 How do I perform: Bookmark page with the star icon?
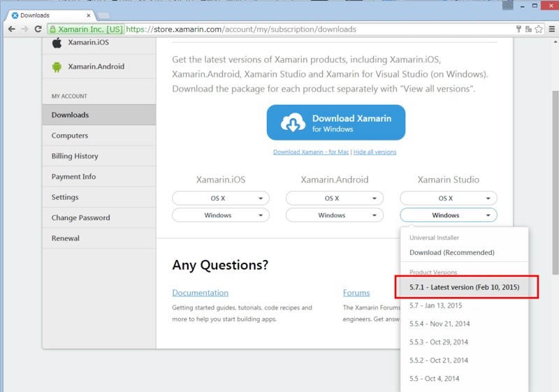coord(539,29)
